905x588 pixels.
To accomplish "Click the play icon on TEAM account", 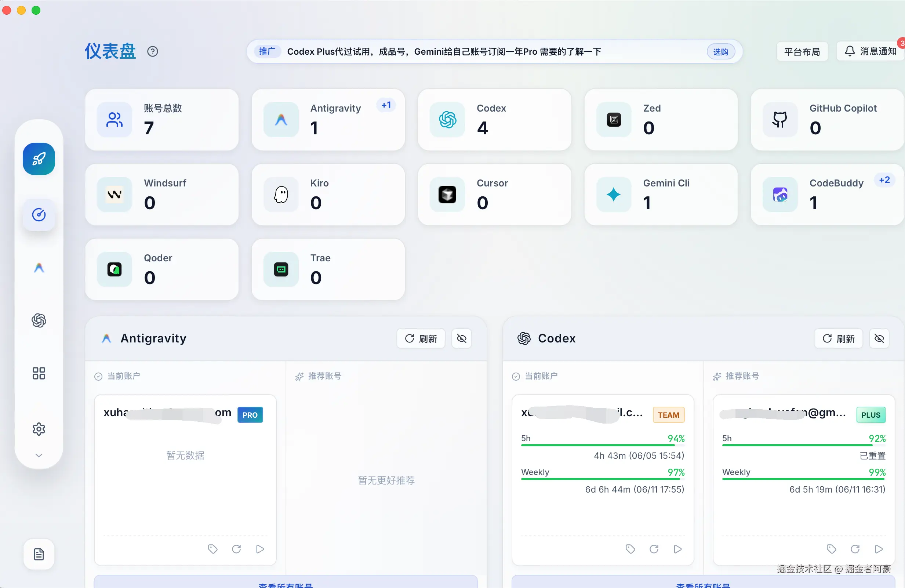I will [x=677, y=549].
